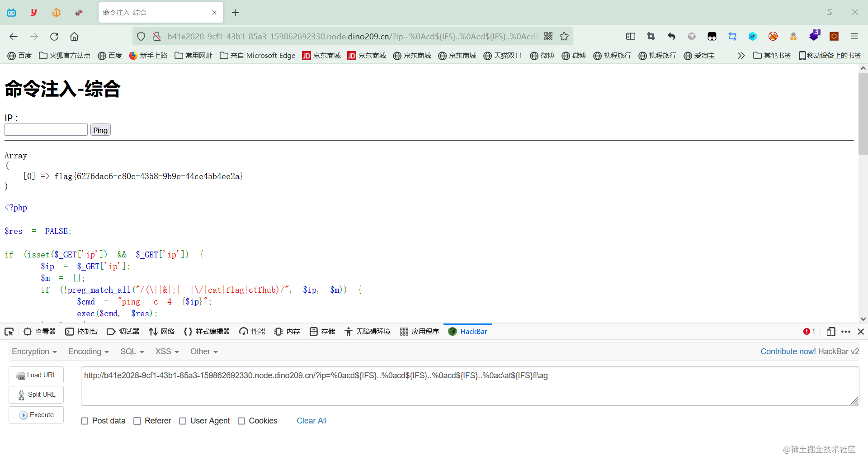This screenshot has height=466, width=868.
Task: Reload the current page
Action: pyautogui.click(x=54, y=37)
